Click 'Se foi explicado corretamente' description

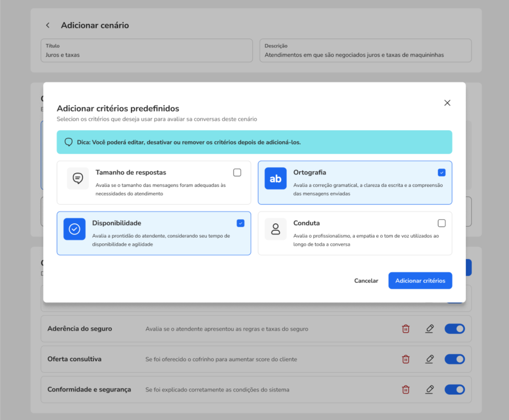pyautogui.click(x=217, y=389)
